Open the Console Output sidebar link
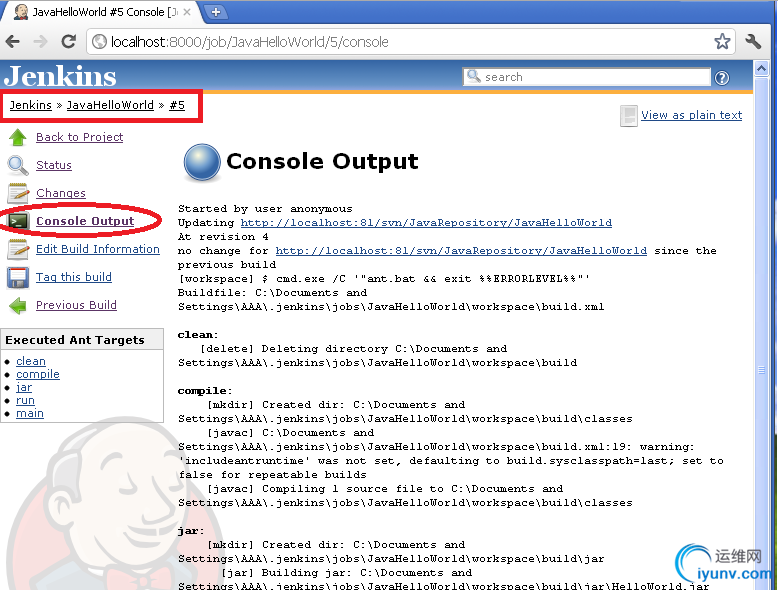778x590 pixels. click(85, 221)
